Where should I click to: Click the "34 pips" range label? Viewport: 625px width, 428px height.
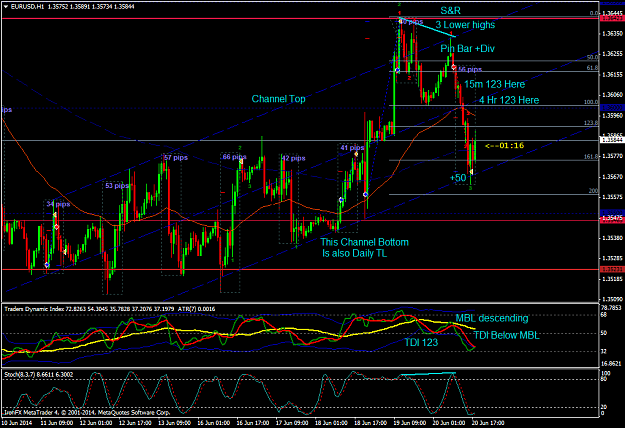(x=58, y=204)
